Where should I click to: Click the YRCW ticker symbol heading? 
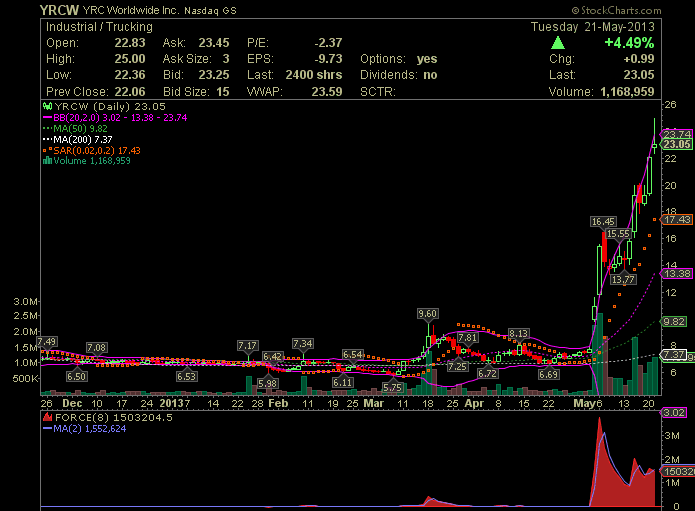60,9
